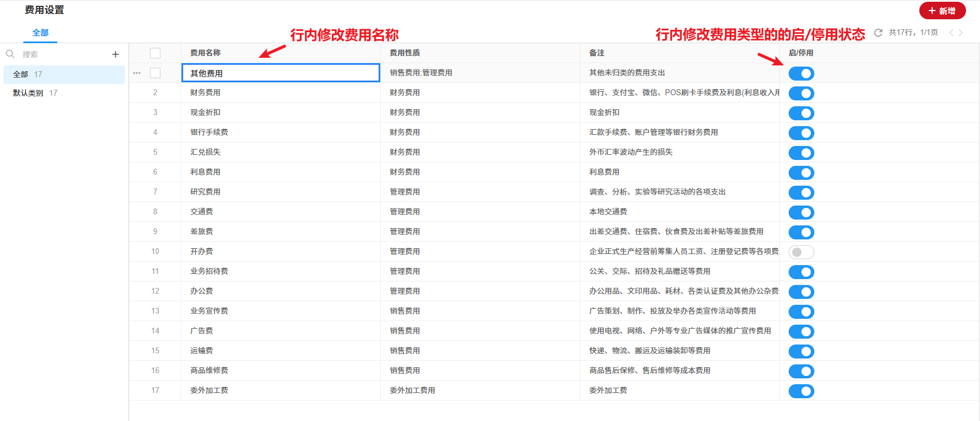Tick the checkbox for 其他费用 row

155,73
